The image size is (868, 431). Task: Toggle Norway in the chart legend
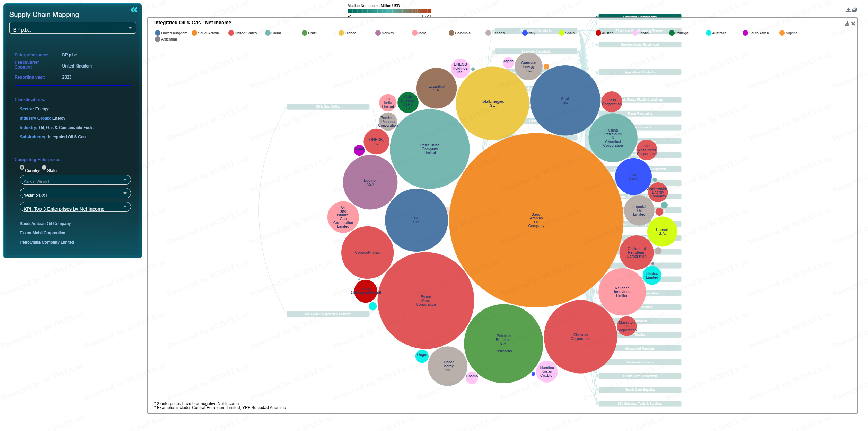click(x=385, y=33)
